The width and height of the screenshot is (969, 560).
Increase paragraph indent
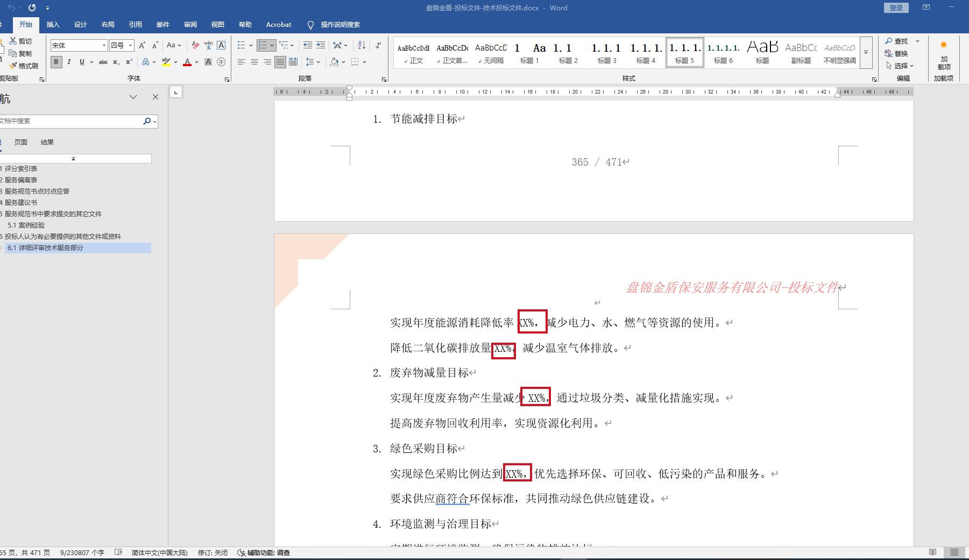321,45
